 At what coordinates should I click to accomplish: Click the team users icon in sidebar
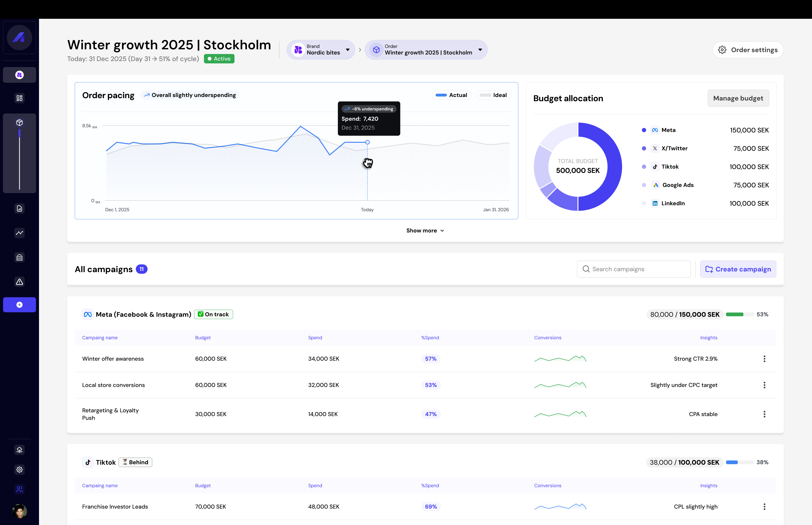click(x=20, y=489)
